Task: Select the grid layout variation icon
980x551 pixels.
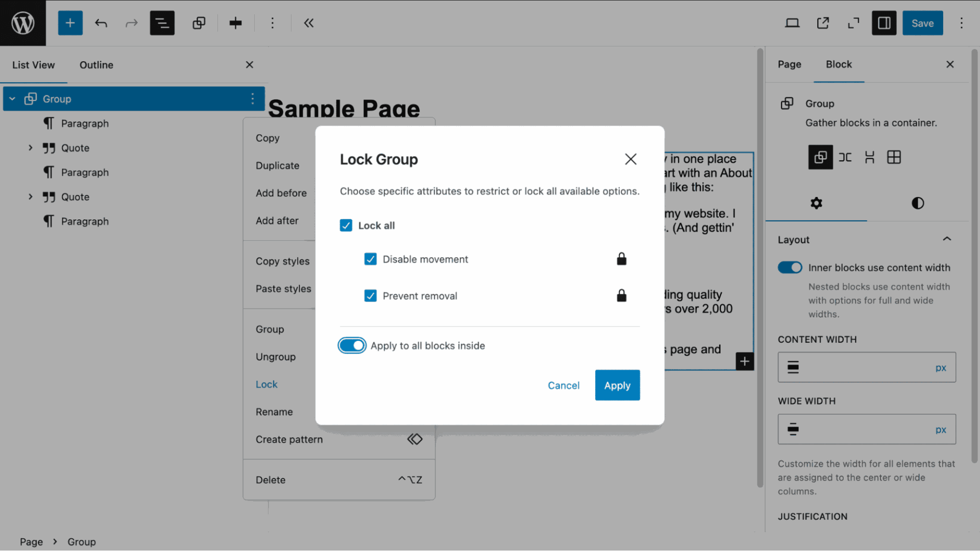Action: (894, 157)
